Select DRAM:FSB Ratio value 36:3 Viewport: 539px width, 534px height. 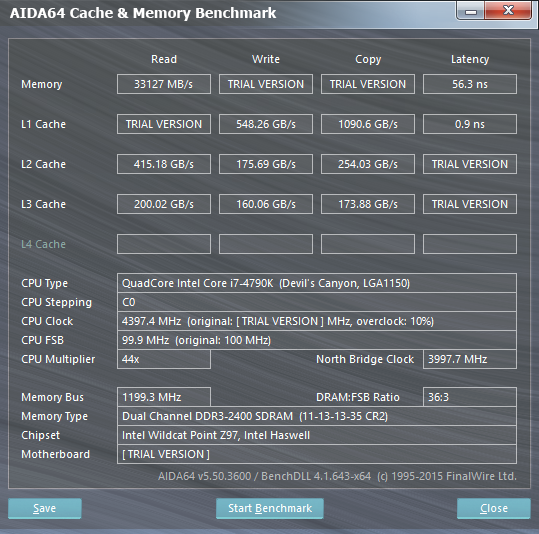point(470,397)
